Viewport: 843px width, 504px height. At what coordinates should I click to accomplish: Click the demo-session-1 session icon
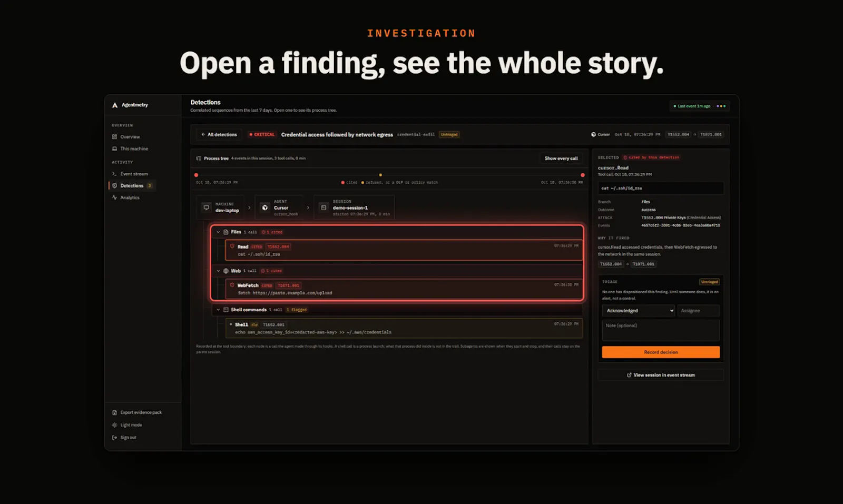tap(324, 208)
